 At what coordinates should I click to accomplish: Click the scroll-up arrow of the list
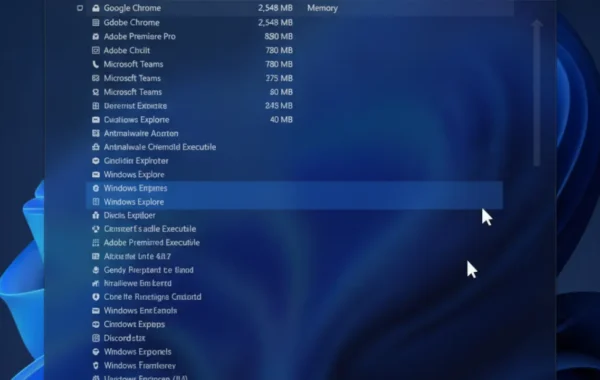coord(537,24)
